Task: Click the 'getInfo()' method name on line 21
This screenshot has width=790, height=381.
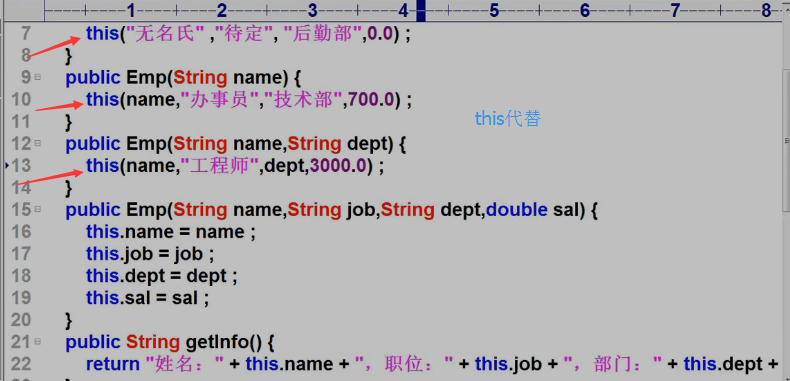Action: click(223, 342)
